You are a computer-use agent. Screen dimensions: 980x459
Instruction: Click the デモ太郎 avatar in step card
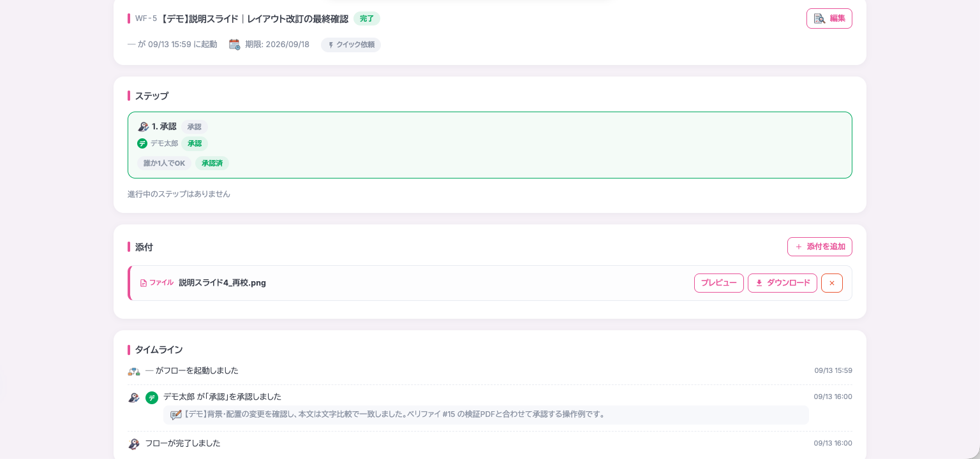point(142,143)
